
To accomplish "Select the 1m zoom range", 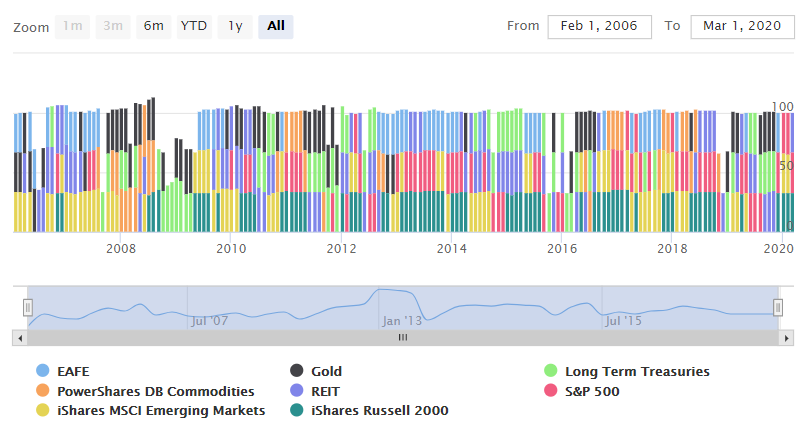I will click(x=72, y=26).
